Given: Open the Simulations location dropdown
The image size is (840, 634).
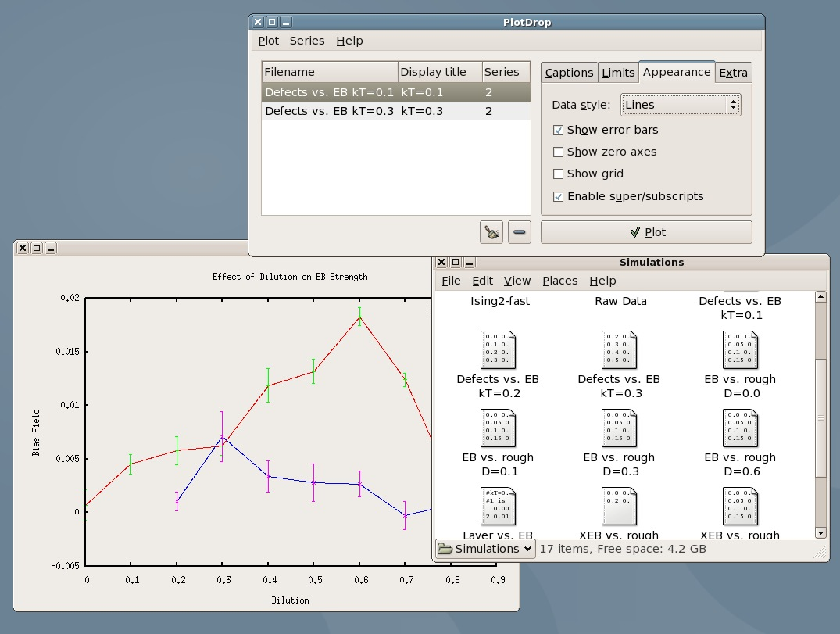Looking at the screenshot, I should [485, 549].
